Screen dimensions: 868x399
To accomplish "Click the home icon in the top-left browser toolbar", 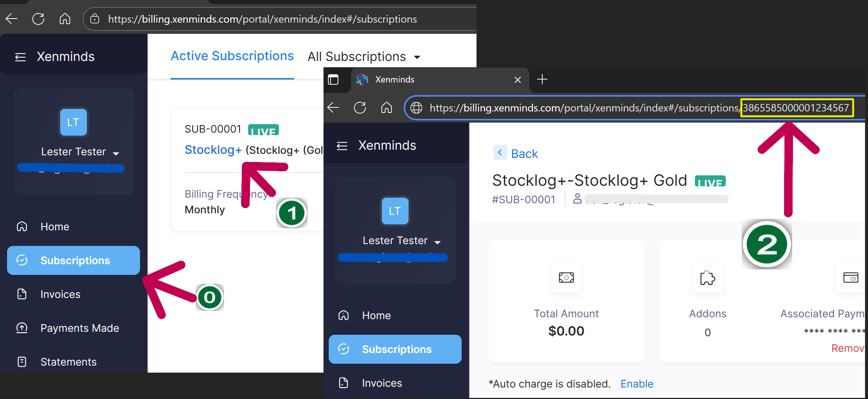I will coord(65,19).
